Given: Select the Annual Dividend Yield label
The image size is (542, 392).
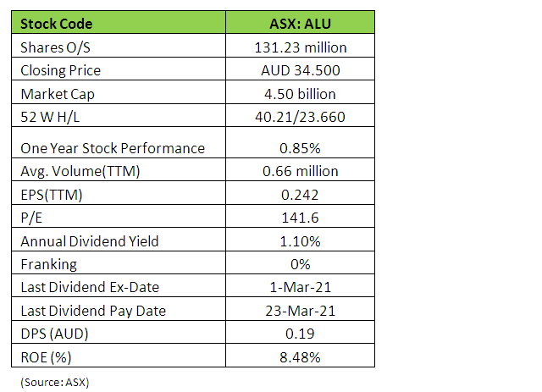Looking at the screenshot, I should pyautogui.click(x=89, y=241).
